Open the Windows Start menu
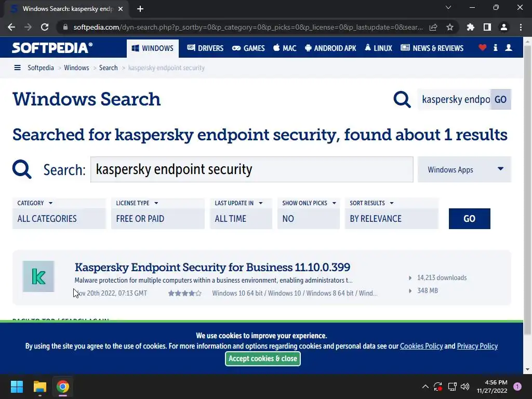The height and width of the screenshot is (399, 532). point(17,387)
